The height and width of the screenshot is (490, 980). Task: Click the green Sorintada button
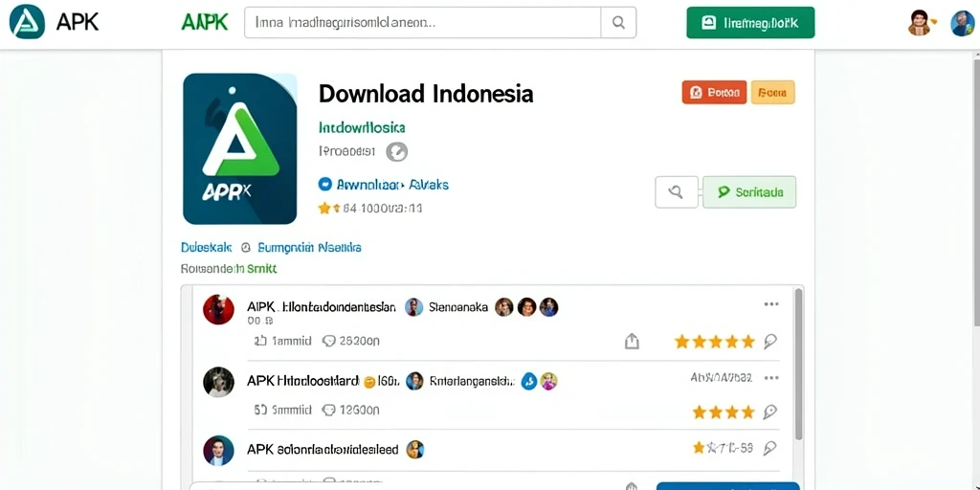749,191
